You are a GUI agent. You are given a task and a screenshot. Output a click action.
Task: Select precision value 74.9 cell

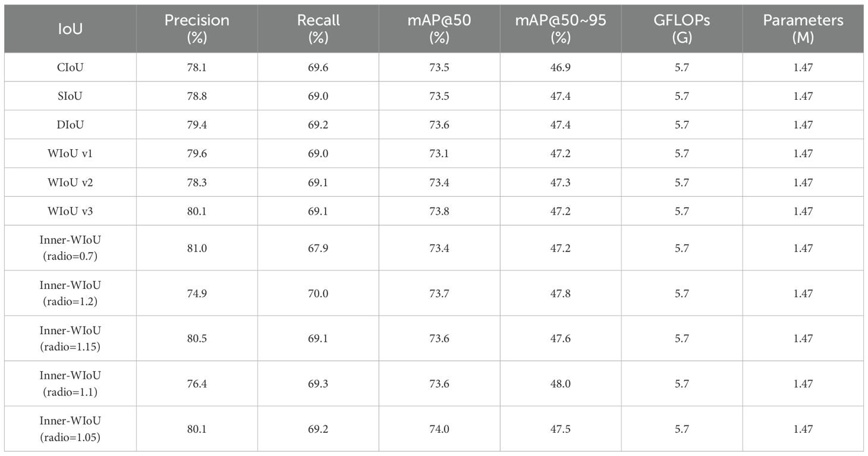(197, 294)
